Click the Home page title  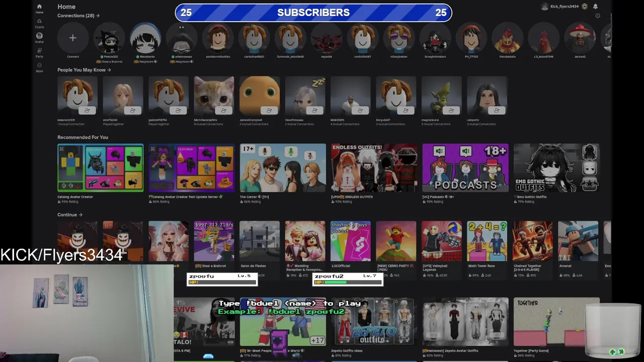tap(66, 7)
